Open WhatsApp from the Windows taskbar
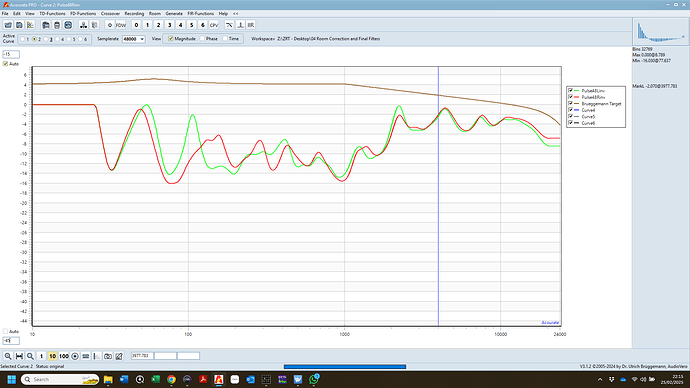 tap(314, 379)
